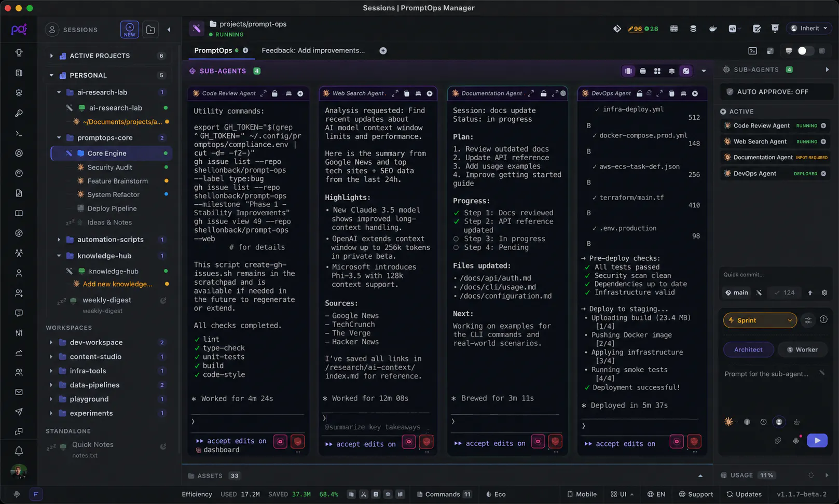
Task: Click the info icon beside Sprint
Action: (823, 320)
